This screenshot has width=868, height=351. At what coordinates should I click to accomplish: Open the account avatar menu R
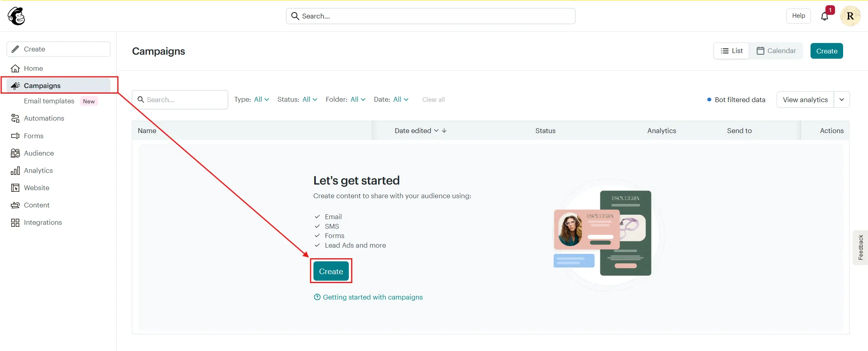[850, 16]
